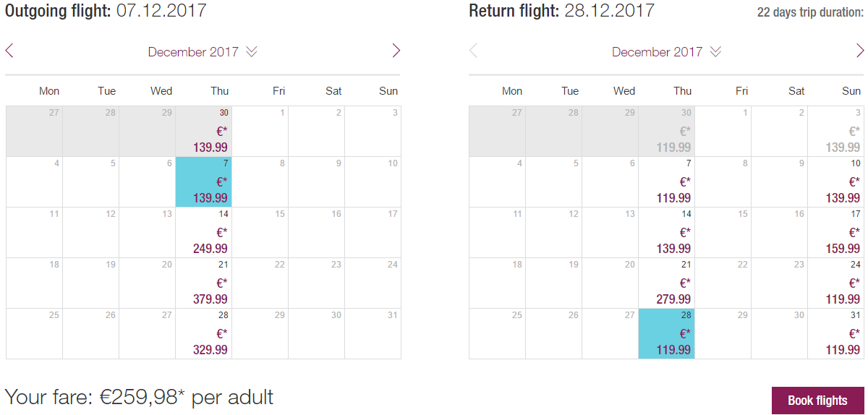The image size is (868, 415).
Task: Choose outgoing flight on 21 December for €379.99
Action: pyautogui.click(x=204, y=283)
